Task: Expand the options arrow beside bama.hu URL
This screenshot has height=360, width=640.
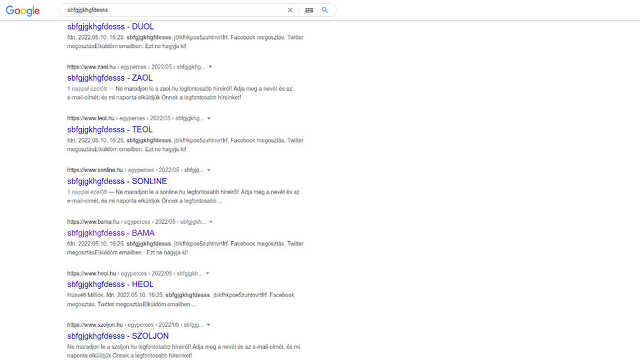Action: point(211,222)
